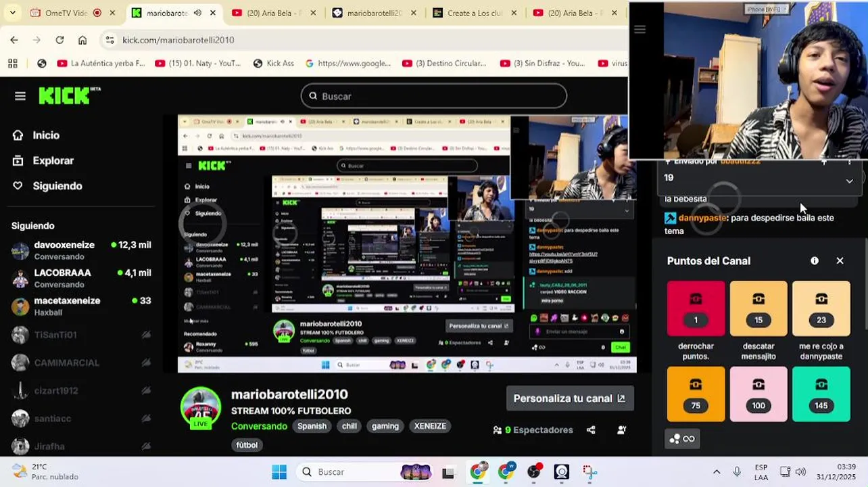868x487 pixels.
Task: Show hidden system tray icons
Action: pos(717,471)
